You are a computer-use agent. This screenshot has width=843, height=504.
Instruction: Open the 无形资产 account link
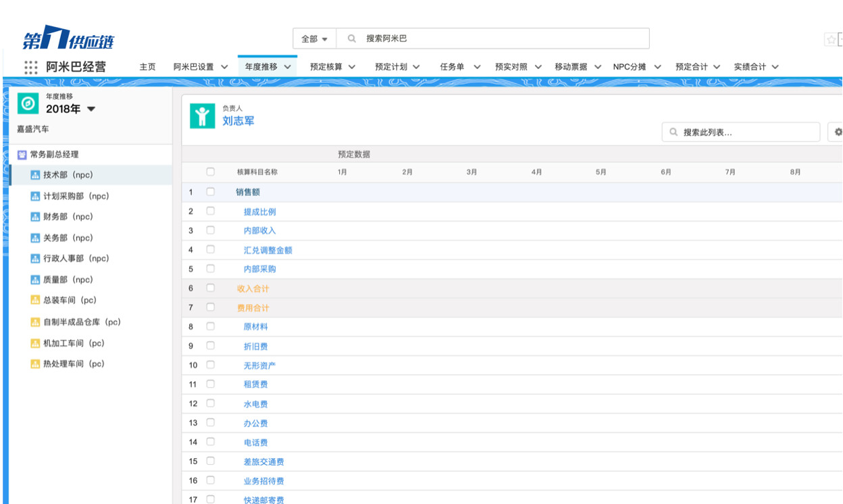pos(259,366)
